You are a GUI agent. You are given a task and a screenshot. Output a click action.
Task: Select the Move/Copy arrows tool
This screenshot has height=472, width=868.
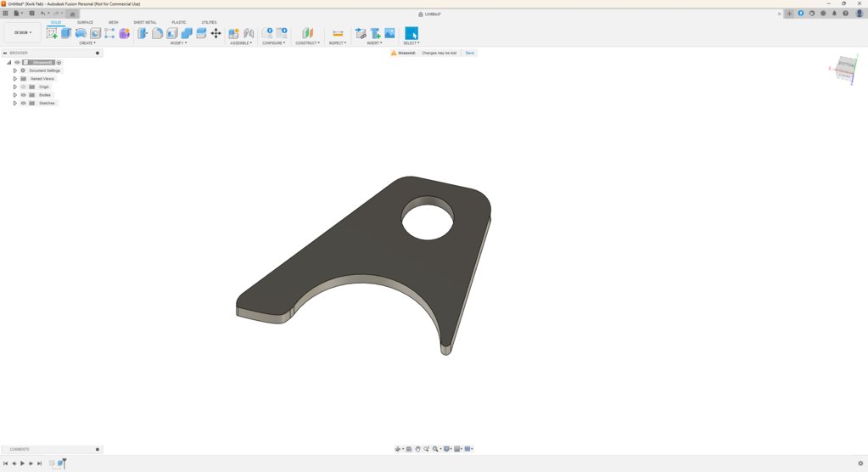point(216,33)
